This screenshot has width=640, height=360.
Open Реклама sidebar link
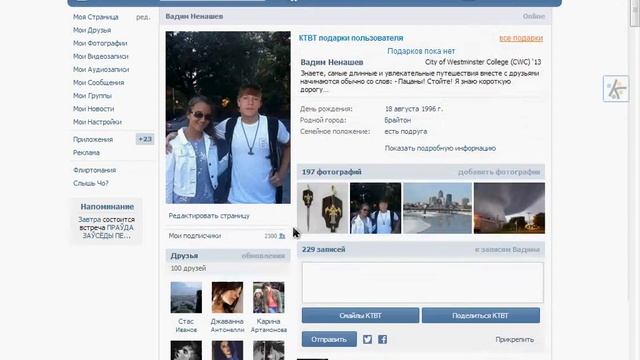(x=86, y=152)
